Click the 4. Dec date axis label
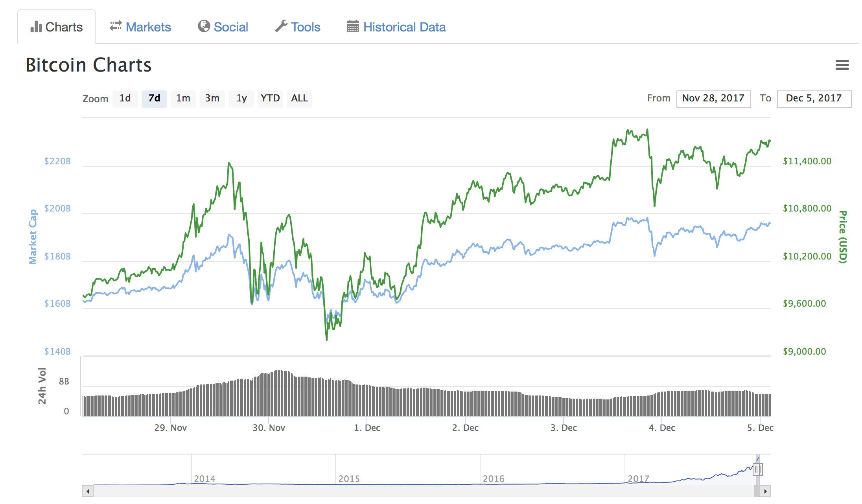The image size is (862, 504). point(662,428)
